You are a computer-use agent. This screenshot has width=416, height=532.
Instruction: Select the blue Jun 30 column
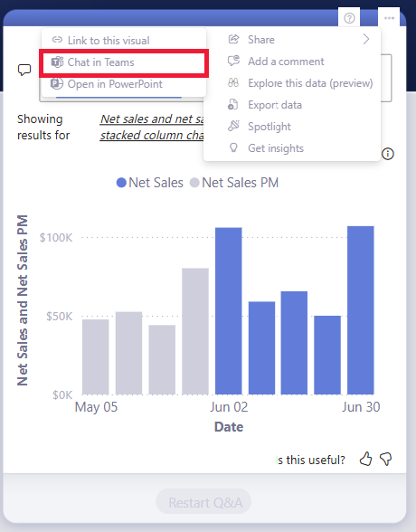(x=361, y=310)
